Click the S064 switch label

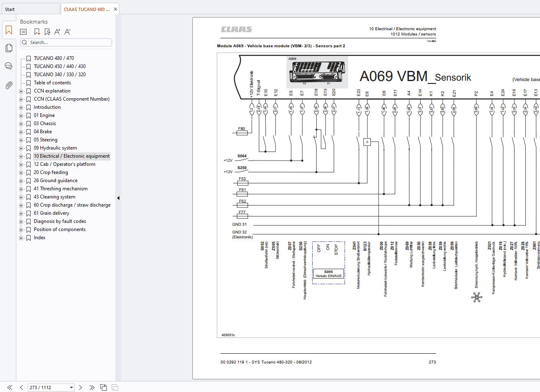pos(242,156)
